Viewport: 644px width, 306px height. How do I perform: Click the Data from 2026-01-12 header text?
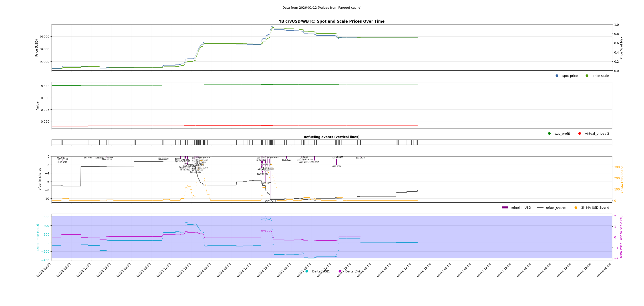322,8
